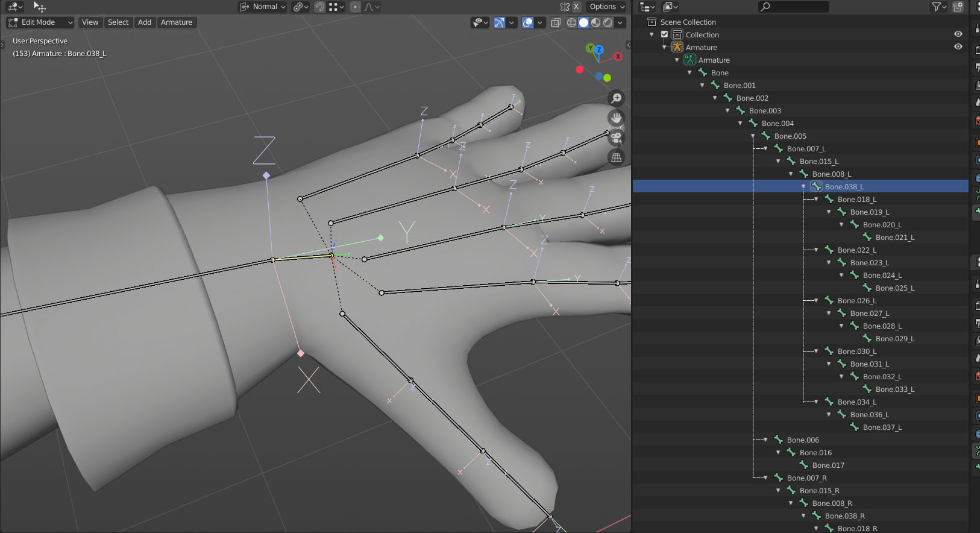Click the zoom magnifier viewport gizmo
This screenshot has width=980, height=533.
(617, 98)
